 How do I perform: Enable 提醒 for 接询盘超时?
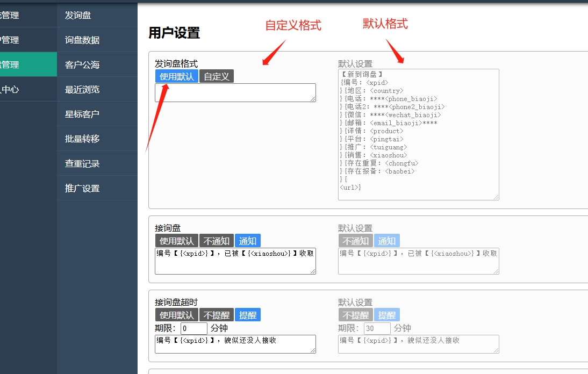tap(248, 314)
